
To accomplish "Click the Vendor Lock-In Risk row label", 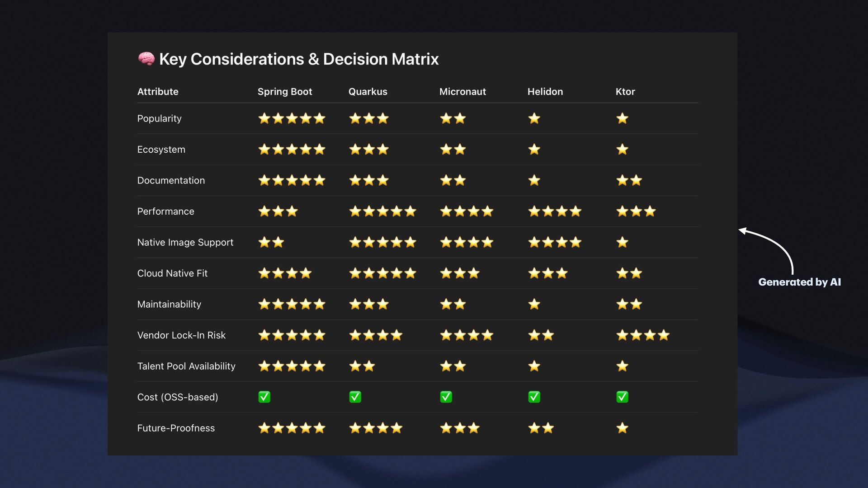I will pos(181,335).
